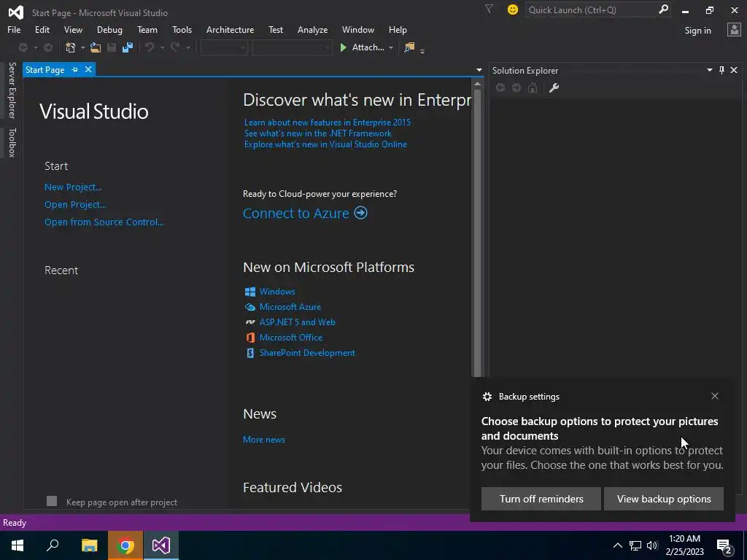Image resolution: width=747 pixels, height=560 pixels.
Task: Open the File menu
Action: (x=14, y=29)
